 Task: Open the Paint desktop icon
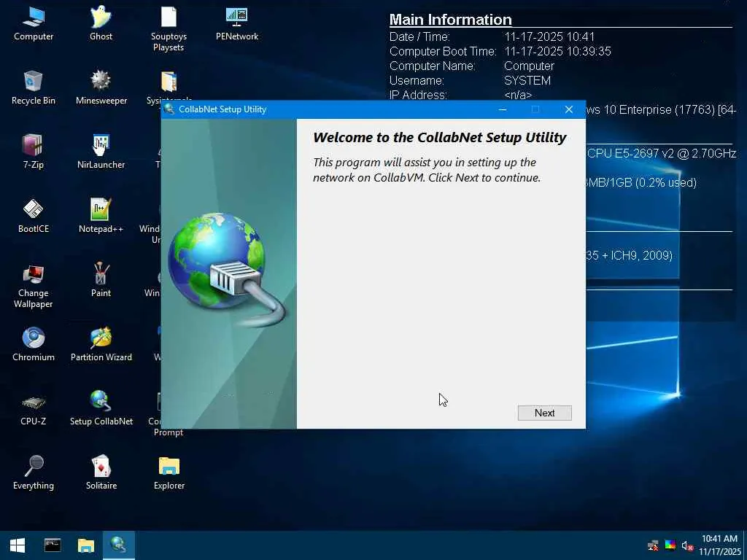[101, 280]
